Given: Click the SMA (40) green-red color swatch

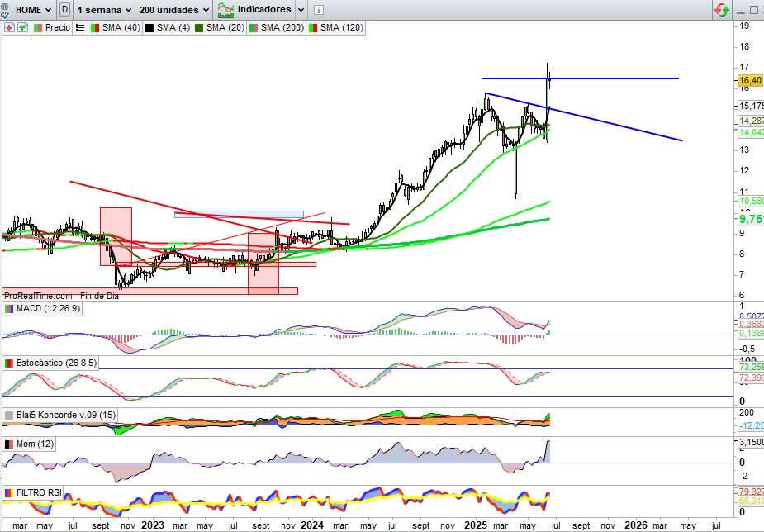Looking at the screenshot, I should 96,28.
